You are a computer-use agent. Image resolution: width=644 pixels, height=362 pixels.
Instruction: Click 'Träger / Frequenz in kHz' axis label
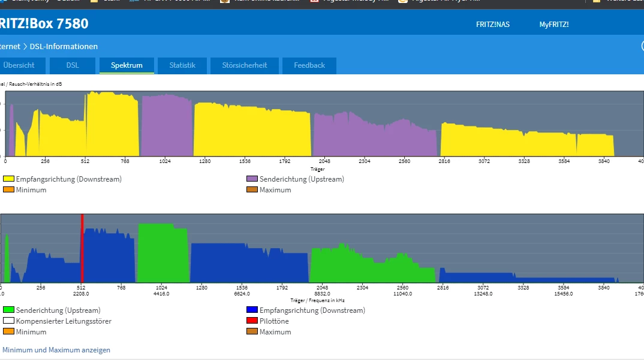coord(317,300)
